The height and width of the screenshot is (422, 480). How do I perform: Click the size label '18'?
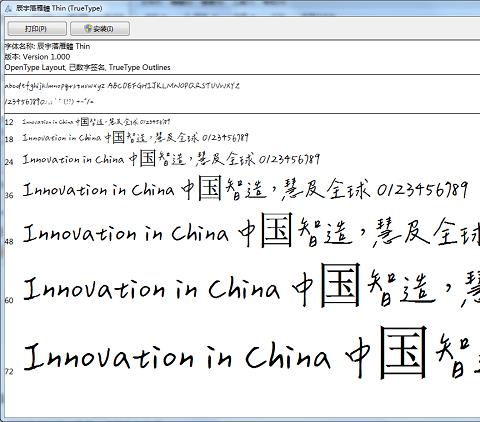click(x=9, y=139)
